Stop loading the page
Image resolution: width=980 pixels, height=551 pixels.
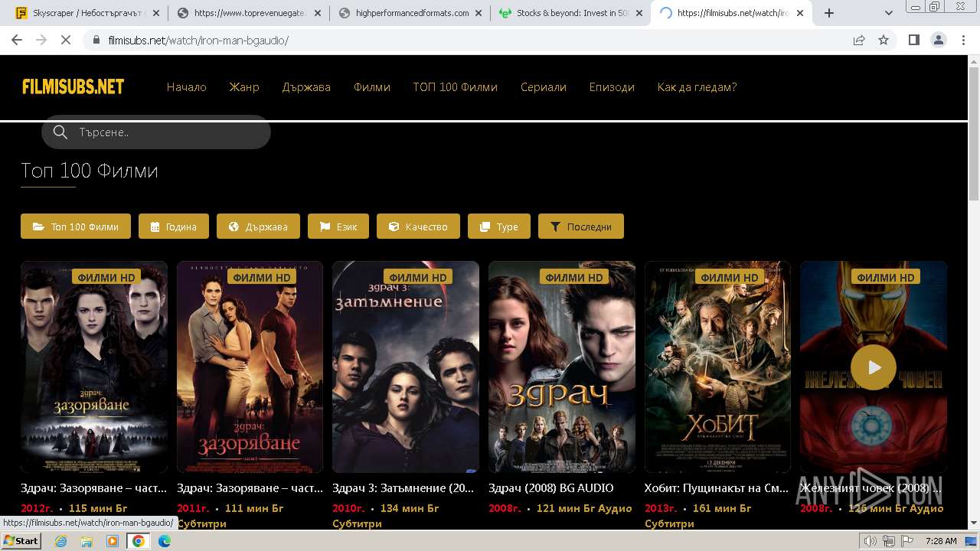(66, 40)
